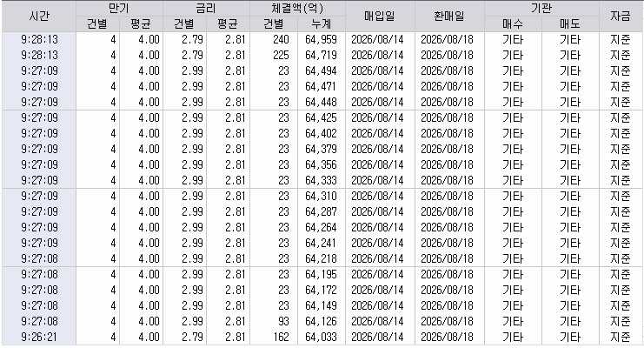Click rate 2.79 in the 64,959 row
This screenshot has width=644, height=348.
coord(192,40)
